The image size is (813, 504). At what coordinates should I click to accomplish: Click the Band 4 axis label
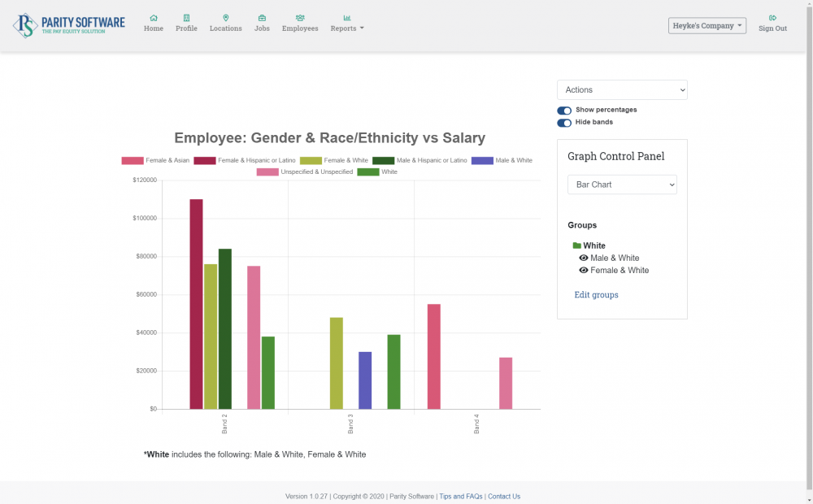(476, 424)
